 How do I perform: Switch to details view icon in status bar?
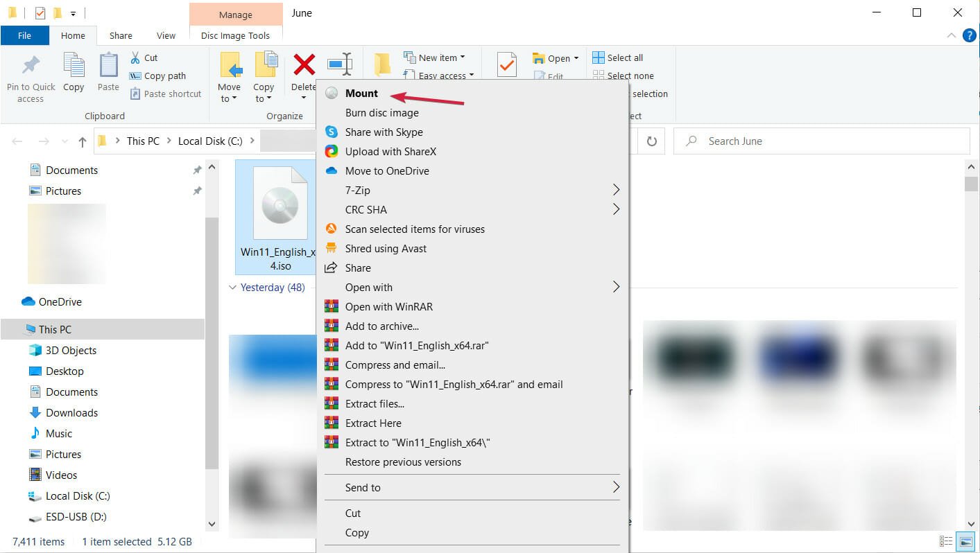coord(946,541)
